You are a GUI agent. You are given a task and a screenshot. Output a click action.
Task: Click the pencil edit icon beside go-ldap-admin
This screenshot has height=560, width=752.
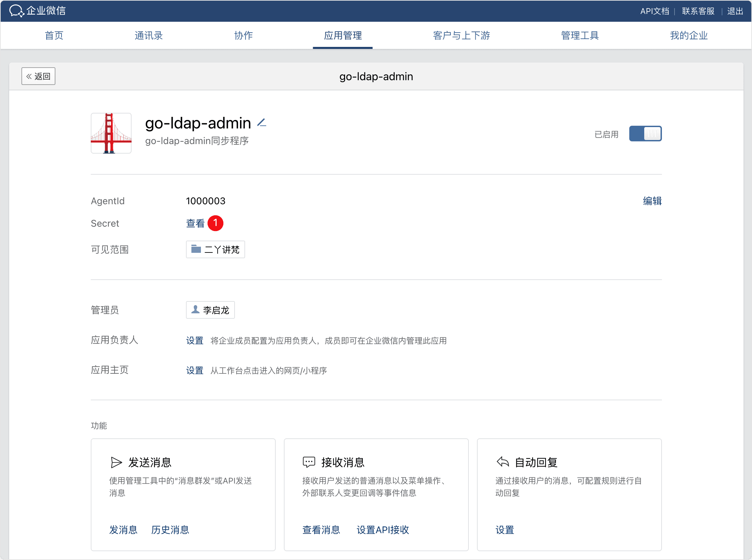click(x=261, y=122)
